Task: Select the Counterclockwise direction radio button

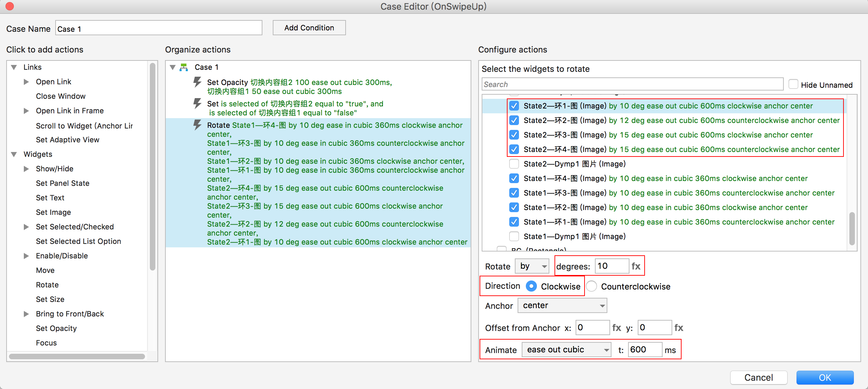Action: [592, 286]
